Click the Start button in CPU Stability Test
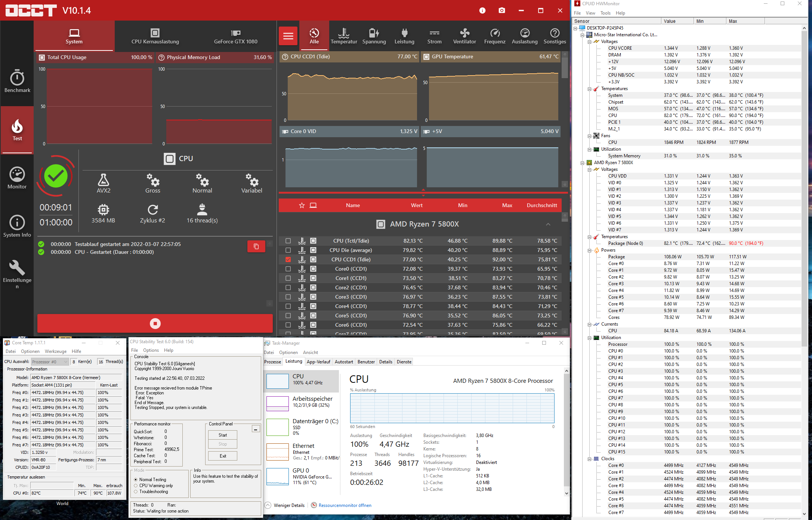812x520 pixels. click(223, 435)
